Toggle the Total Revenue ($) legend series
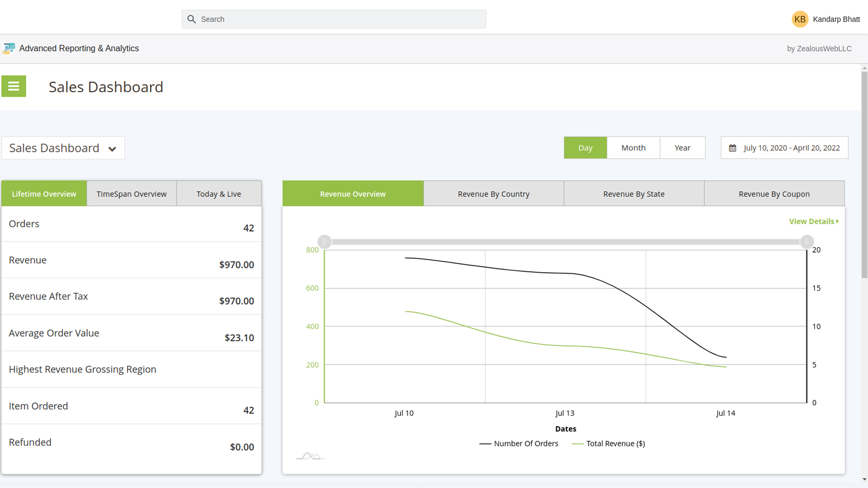 pyautogui.click(x=609, y=444)
